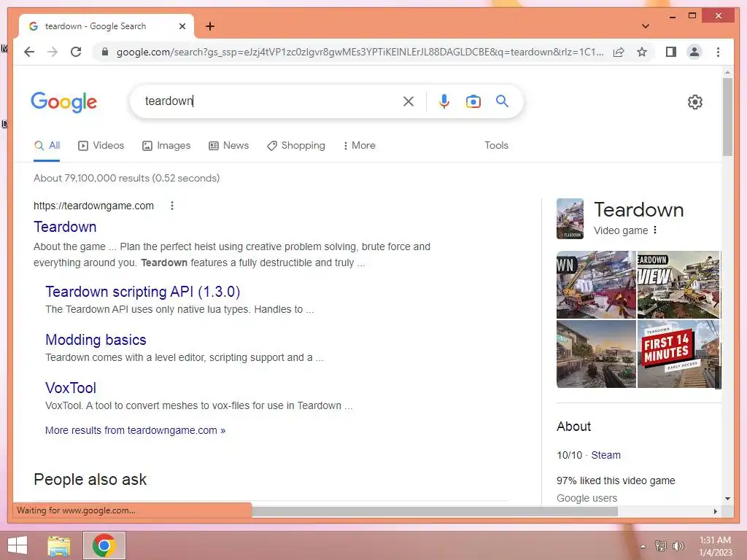Open the Modding basics link

pyautogui.click(x=96, y=340)
